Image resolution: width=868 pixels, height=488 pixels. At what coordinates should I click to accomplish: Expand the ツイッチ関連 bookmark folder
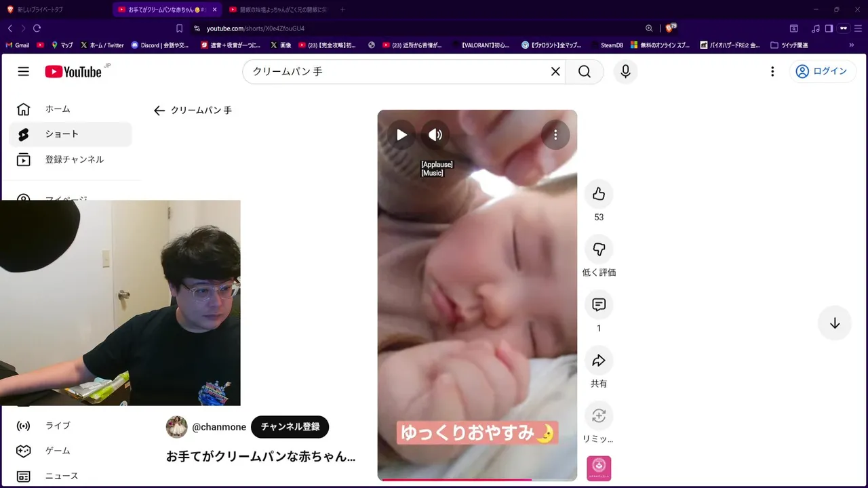click(789, 45)
